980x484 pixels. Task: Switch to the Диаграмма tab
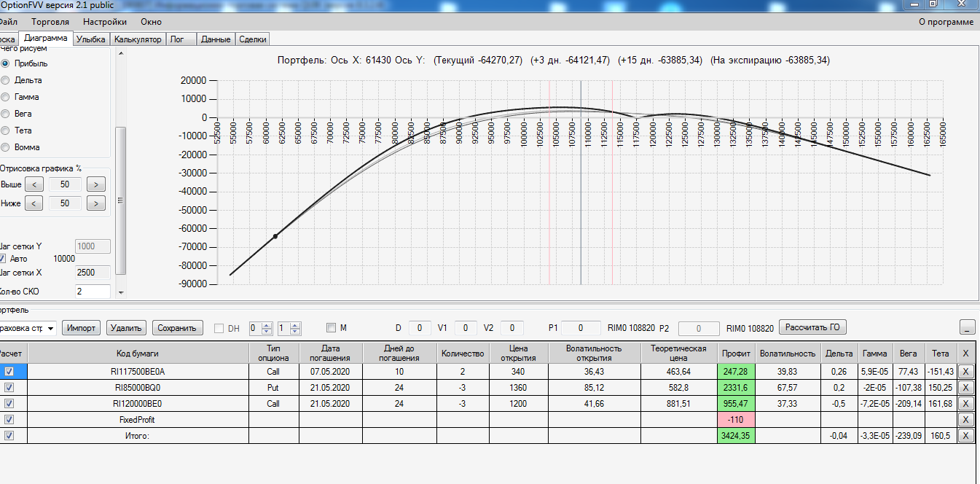click(45, 39)
